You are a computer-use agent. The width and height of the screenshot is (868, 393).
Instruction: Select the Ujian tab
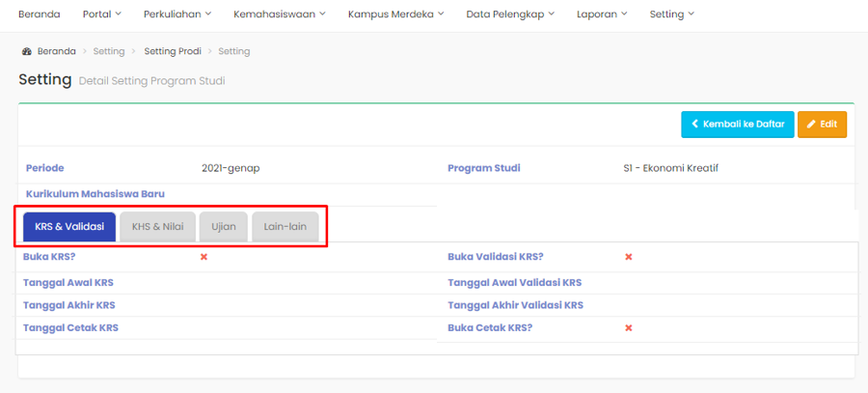point(224,227)
